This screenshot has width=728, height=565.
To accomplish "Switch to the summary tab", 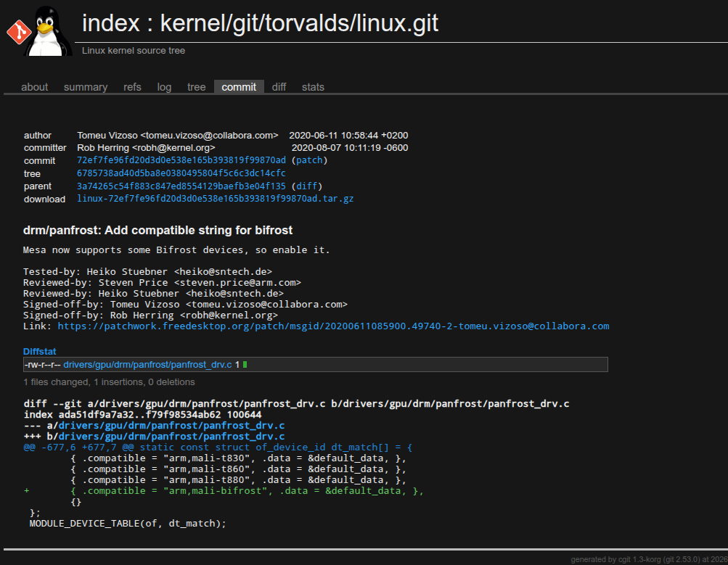I will pyautogui.click(x=86, y=87).
